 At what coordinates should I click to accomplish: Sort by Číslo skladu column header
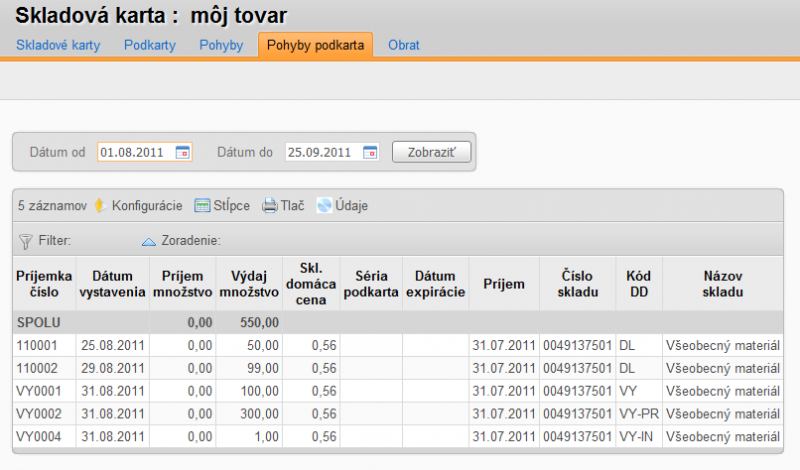[578, 284]
